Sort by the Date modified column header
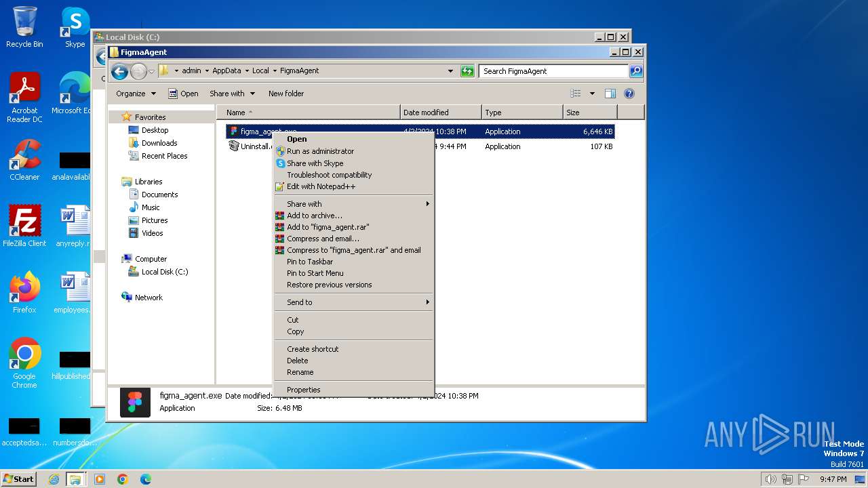The height and width of the screenshot is (488, 868). pyautogui.click(x=441, y=113)
